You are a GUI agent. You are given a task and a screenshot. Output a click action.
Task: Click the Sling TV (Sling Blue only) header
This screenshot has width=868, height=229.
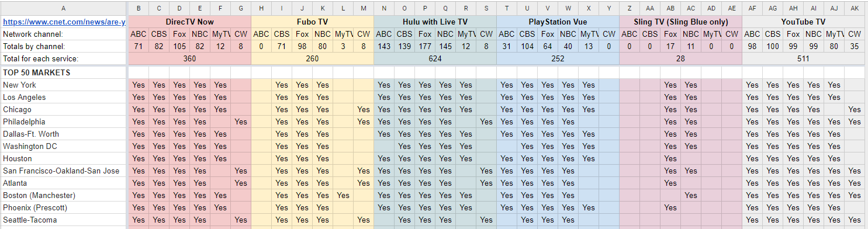tap(680, 22)
